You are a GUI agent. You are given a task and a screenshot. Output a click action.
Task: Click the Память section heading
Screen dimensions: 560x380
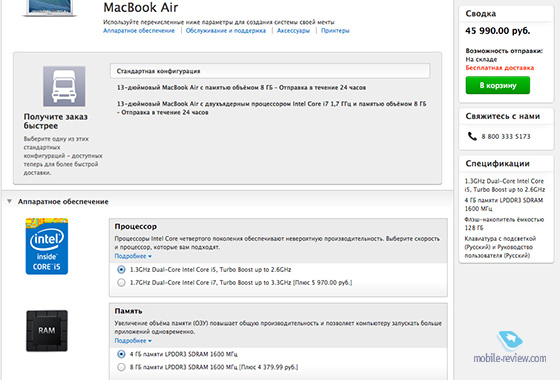coord(128,311)
